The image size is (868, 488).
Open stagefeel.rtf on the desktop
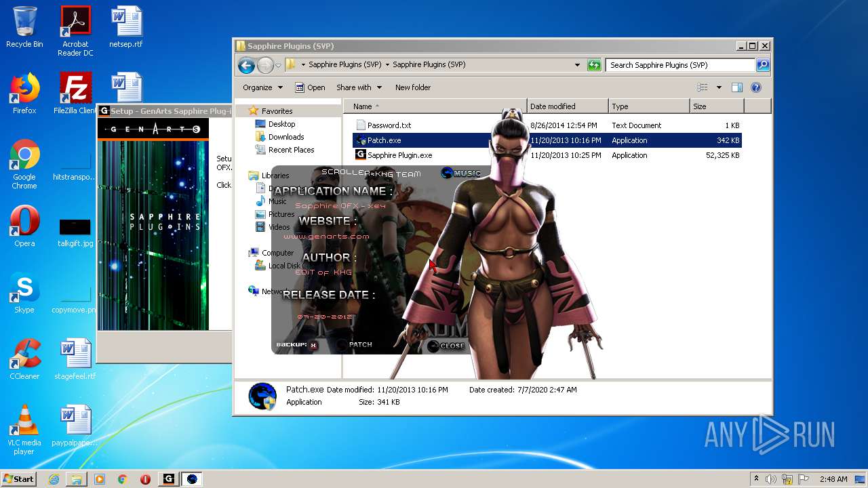[x=75, y=359]
